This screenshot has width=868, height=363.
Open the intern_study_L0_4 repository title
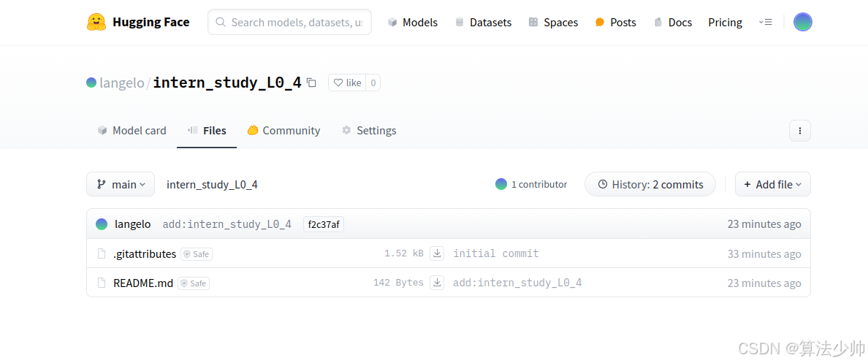pyautogui.click(x=227, y=83)
